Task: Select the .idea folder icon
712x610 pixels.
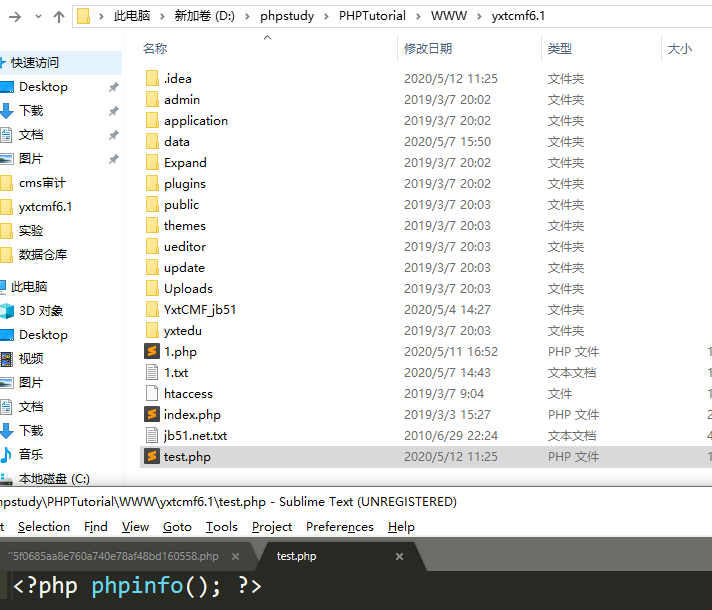Action: 153,78
